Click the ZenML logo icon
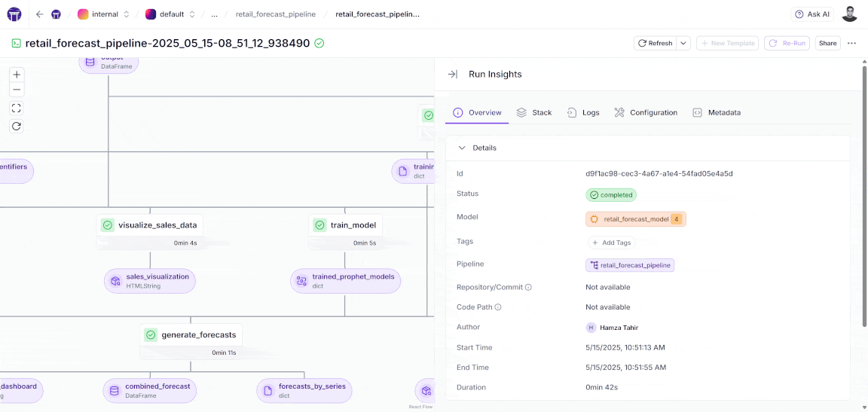 coord(14,14)
